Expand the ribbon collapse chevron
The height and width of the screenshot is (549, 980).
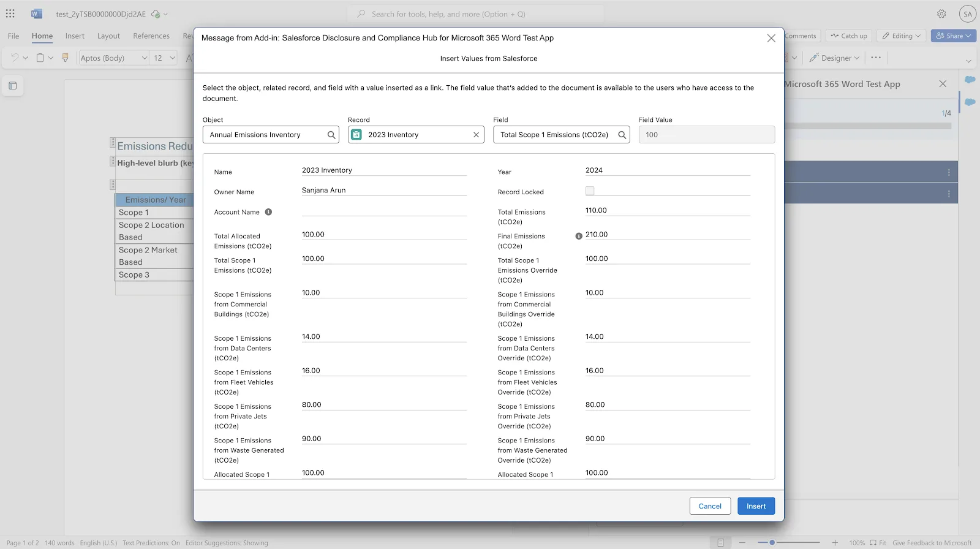pyautogui.click(x=968, y=61)
